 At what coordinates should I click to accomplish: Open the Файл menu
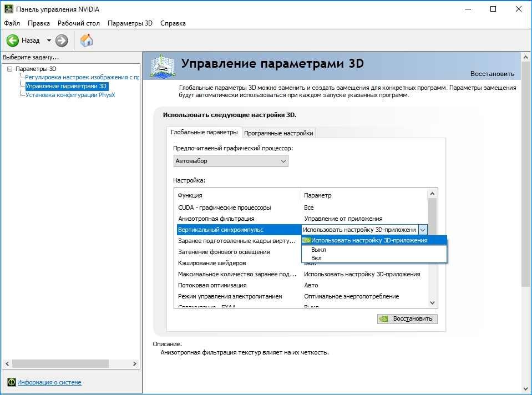(x=12, y=23)
